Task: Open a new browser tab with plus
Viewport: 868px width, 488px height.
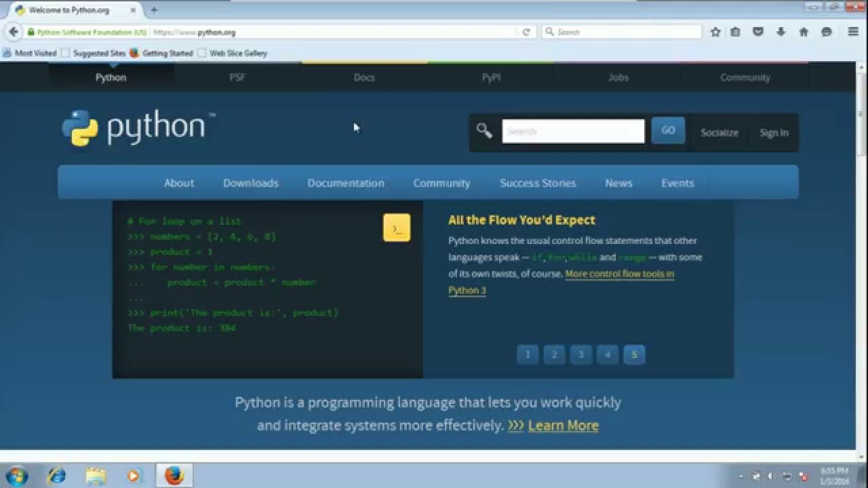Action: click(154, 10)
